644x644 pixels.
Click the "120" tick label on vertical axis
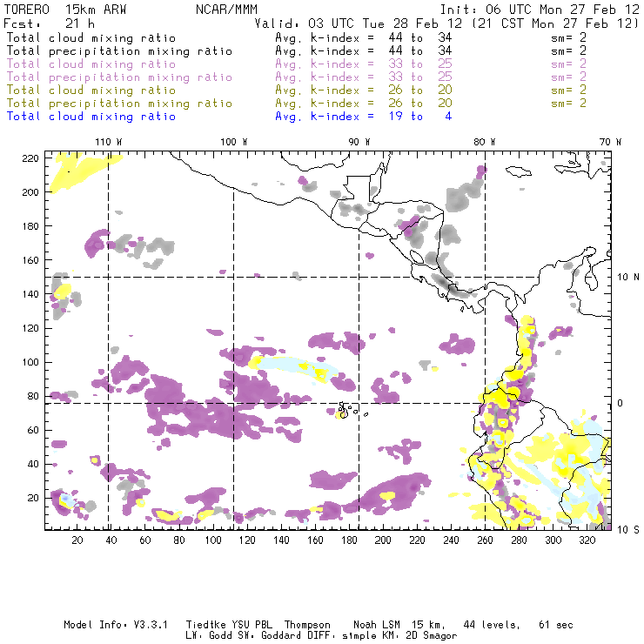click(30, 328)
